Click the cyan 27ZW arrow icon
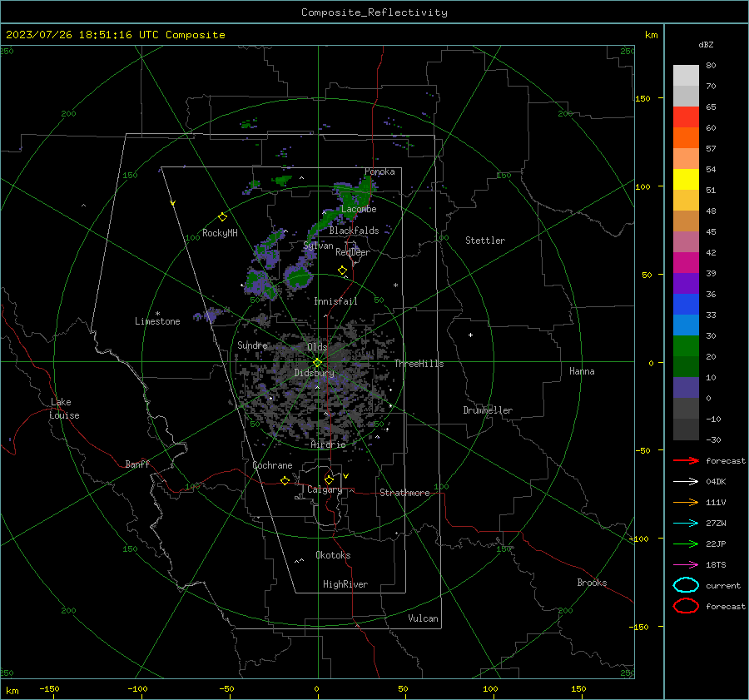The width and height of the screenshot is (749, 700). click(x=686, y=524)
